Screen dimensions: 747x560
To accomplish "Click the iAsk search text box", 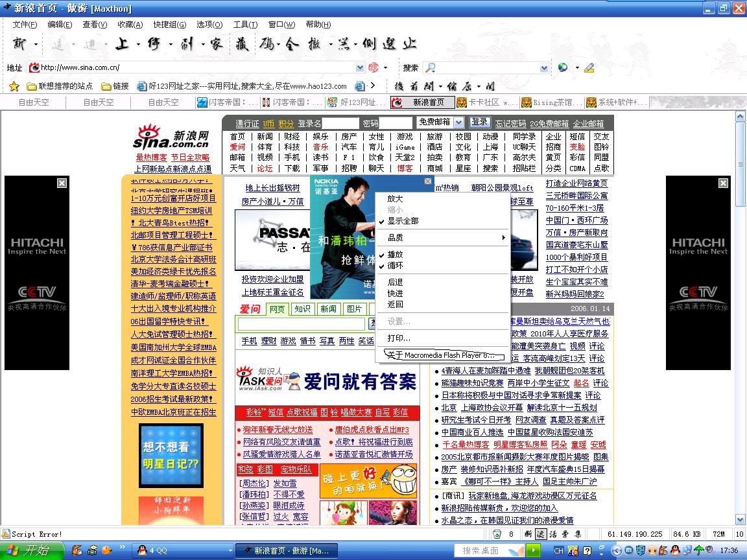I will tap(302, 324).
